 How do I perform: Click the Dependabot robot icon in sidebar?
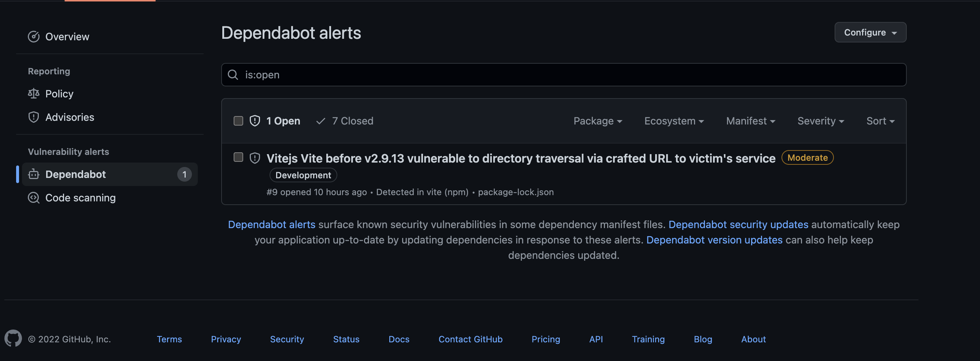(34, 174)
